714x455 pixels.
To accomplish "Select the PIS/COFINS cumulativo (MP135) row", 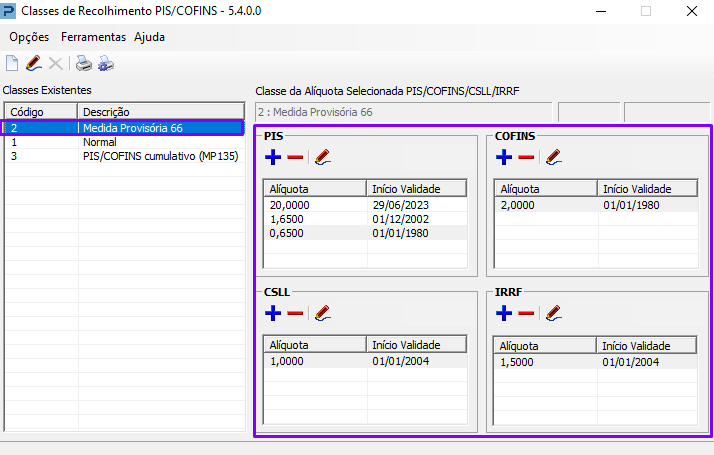I will [x=124, y=156].
